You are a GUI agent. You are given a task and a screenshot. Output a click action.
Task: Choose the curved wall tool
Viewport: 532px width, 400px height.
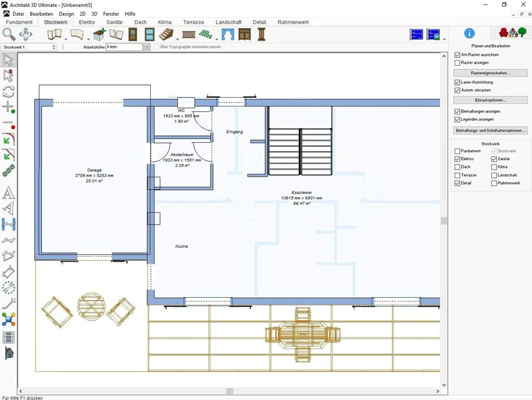click(77, 34)
